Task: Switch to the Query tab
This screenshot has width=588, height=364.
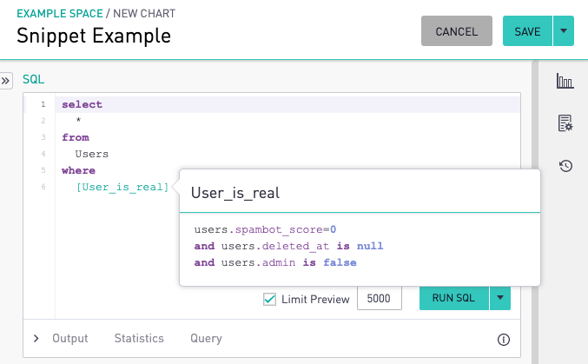Action: (206, 339)
